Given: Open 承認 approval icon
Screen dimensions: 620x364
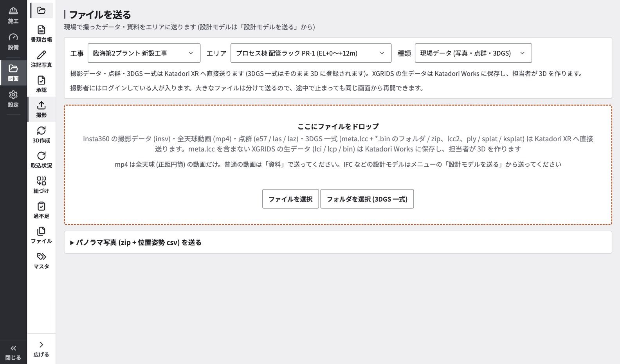Looking at the screenshot, I should 41,84.
